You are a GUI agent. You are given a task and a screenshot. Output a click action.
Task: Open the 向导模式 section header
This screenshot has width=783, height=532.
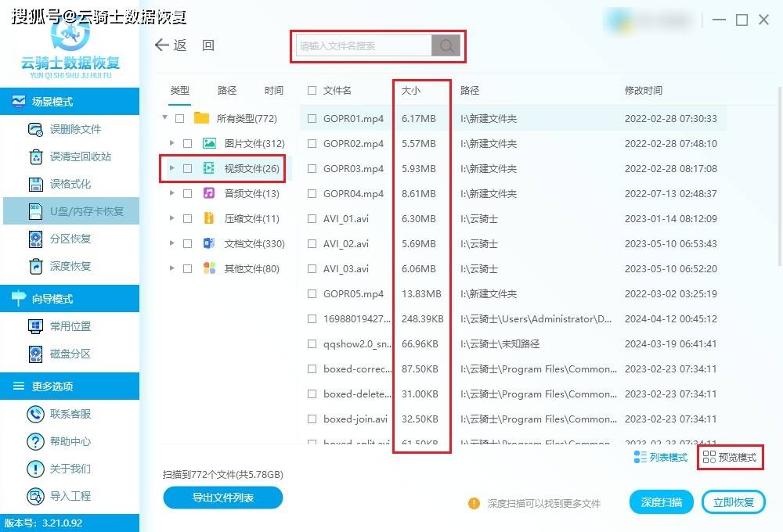pyautogui.click(x=70, y=299)
